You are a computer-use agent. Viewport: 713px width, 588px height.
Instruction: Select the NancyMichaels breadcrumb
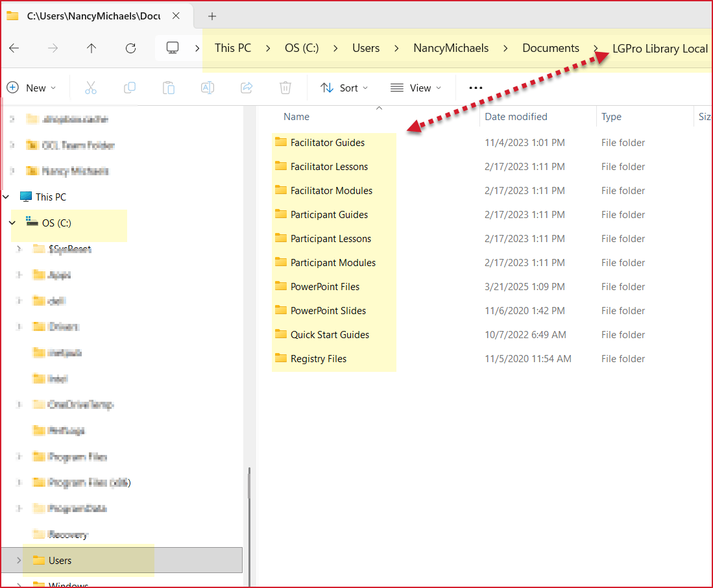pos(451,48)
